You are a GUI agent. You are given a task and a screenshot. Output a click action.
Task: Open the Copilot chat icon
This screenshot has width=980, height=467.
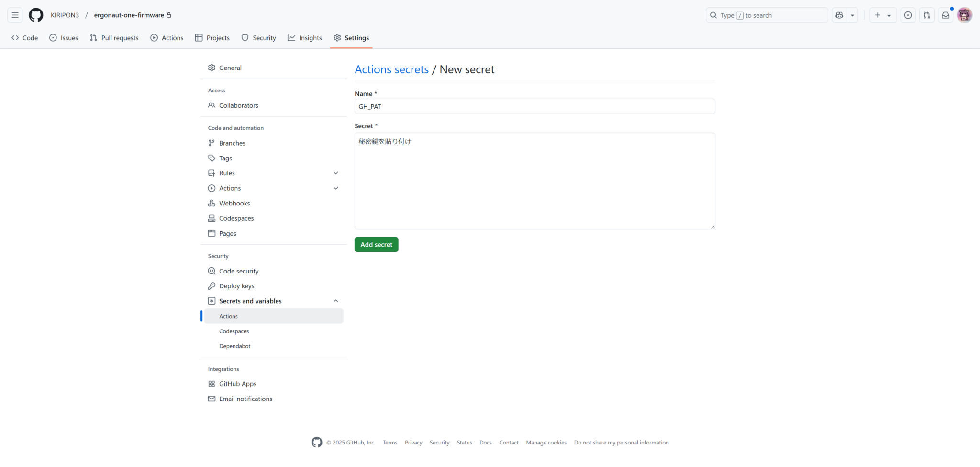click(x=839, y=15)
